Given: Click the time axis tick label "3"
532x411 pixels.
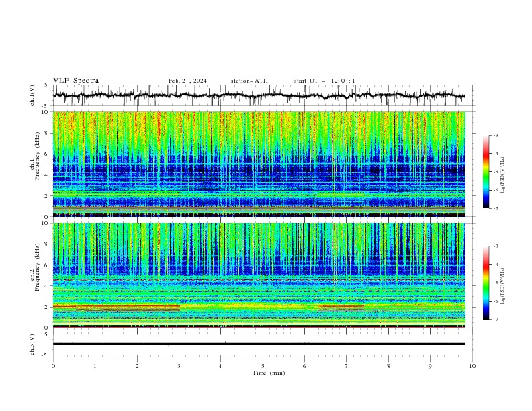Looking at the screenshot, I should 179,366.
